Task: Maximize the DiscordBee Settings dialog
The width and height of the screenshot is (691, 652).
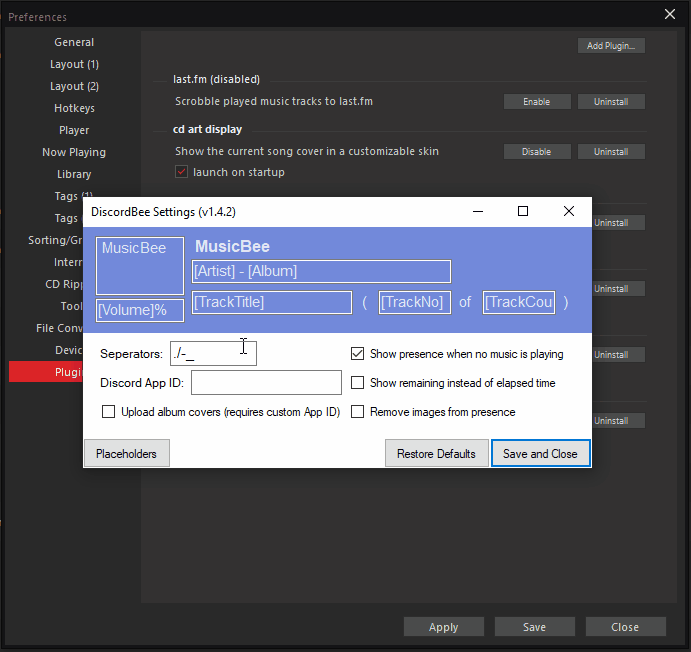Action: coord(523,211)
